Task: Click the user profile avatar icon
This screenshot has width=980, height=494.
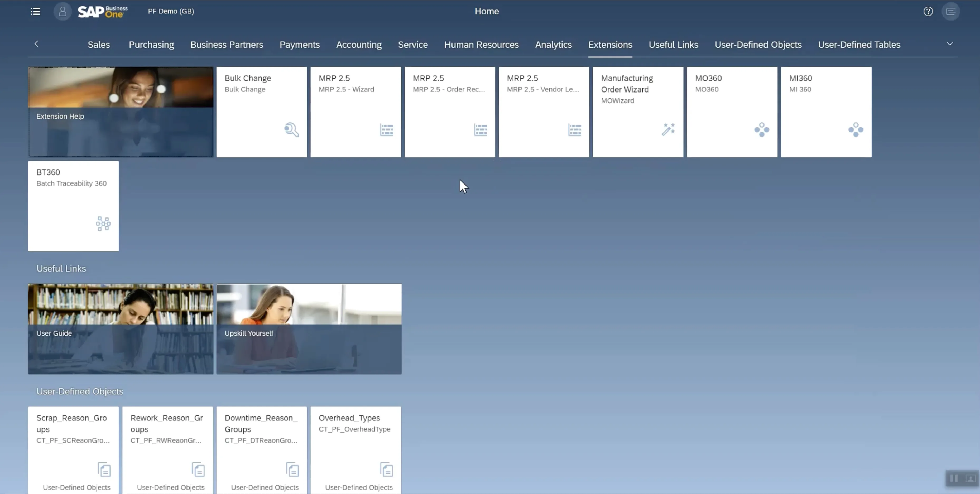Action: point(63,11)
